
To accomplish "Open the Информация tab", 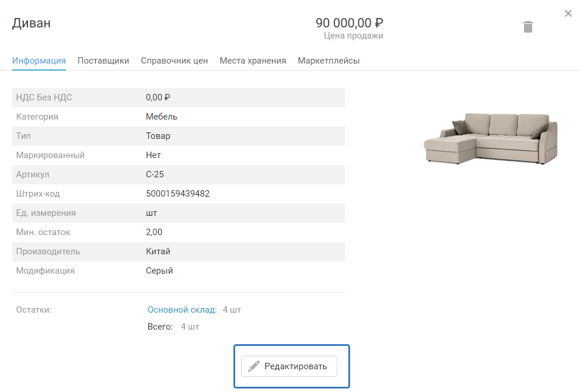I will click(x=39, y=61).
